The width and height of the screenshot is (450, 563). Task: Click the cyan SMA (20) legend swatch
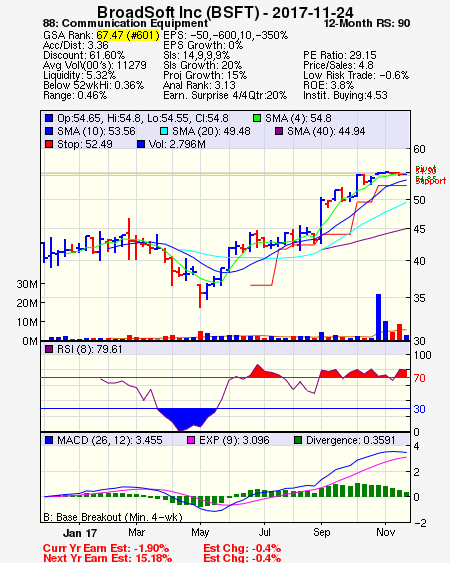(x=164, y=131)
